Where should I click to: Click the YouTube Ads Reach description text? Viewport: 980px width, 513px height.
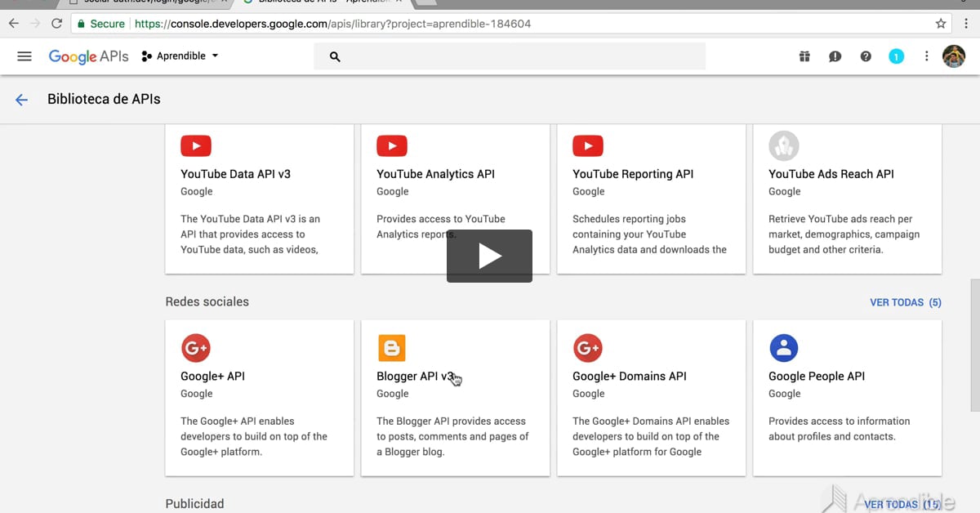pyautogui.click(x=844, y=234)
